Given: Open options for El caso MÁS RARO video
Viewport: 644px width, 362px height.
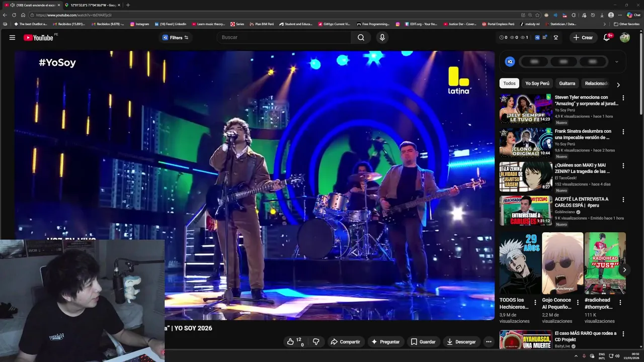Looking at the screenshot, I should point(623,334).
